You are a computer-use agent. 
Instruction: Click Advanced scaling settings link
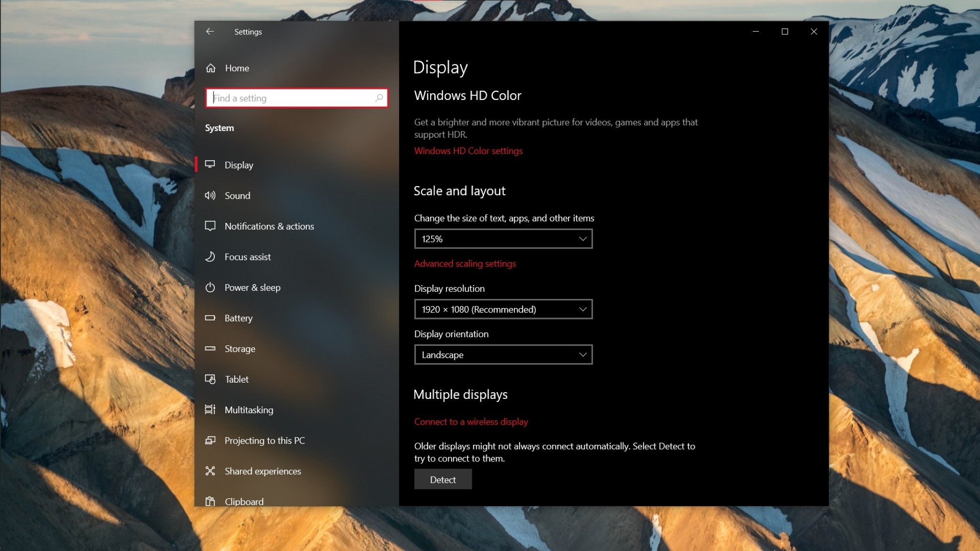click(465, 264)
